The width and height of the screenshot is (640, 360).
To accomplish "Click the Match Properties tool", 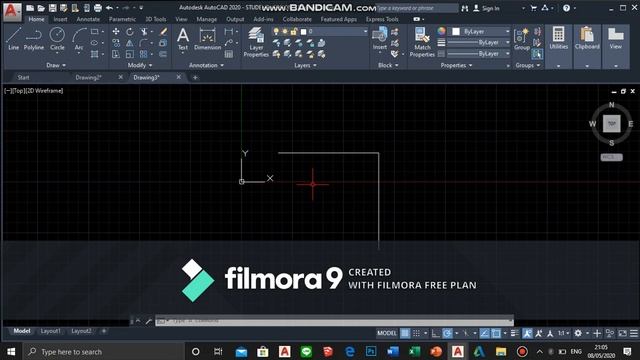I will pyautogui.click(x=422, y=42).
